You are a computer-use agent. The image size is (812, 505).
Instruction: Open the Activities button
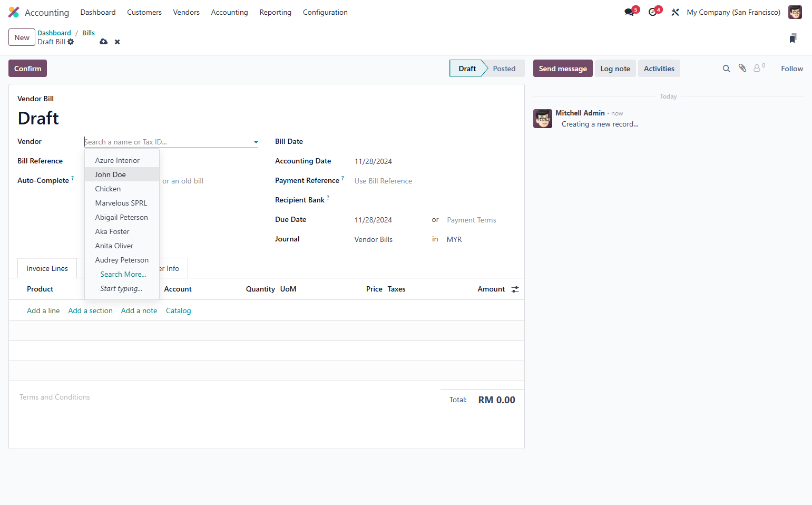659,69
